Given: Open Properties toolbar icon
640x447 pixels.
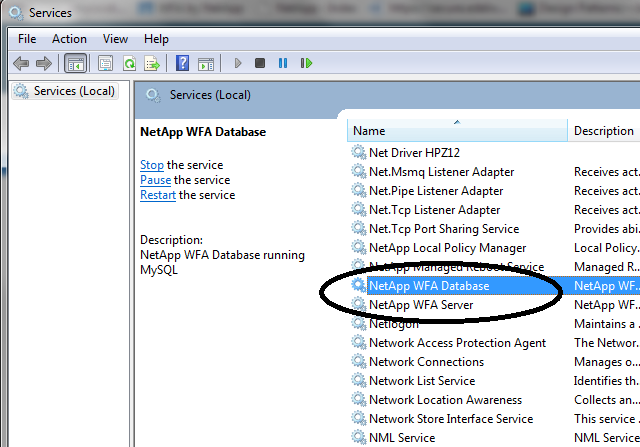Looking at the screenshot, I should click(x=106, y=63).
